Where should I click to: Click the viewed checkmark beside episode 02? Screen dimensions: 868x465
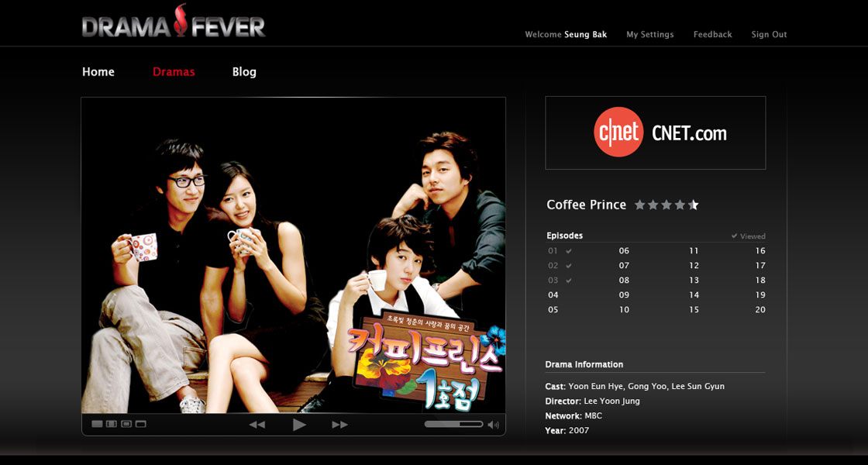[569, 266]
